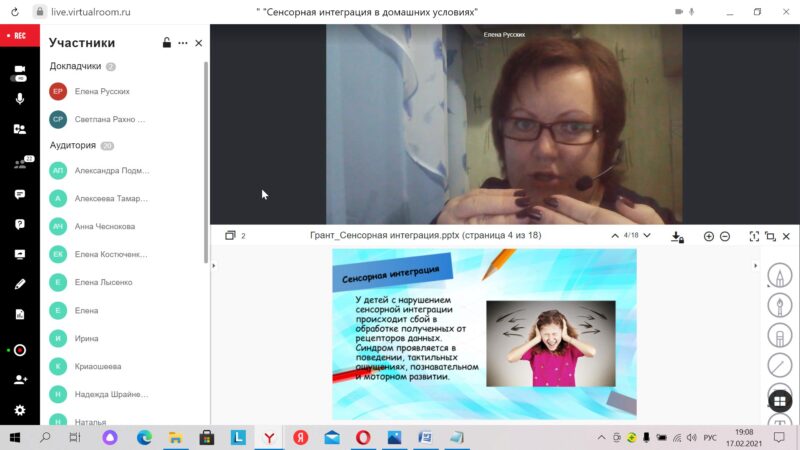Screen dimensions: 800x450
Task: Select the straight line tool
Action: [780, 365]
